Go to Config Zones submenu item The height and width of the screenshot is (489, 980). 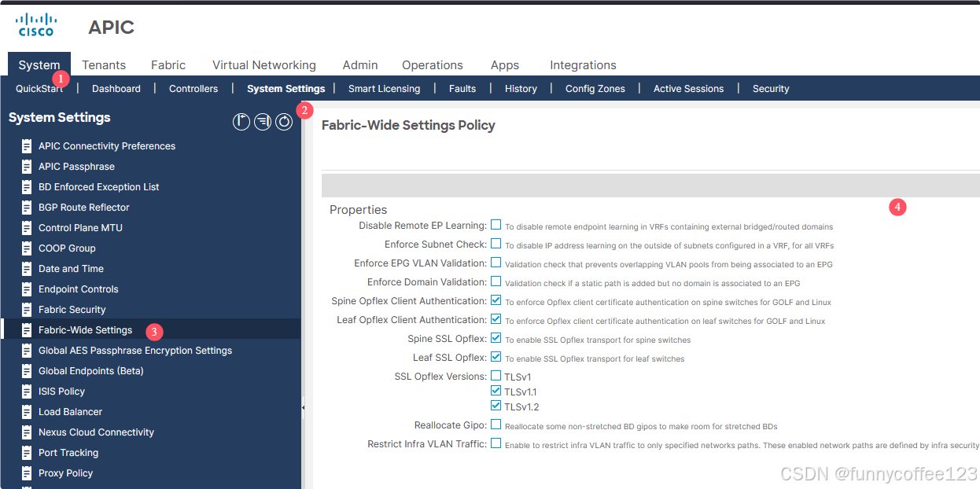coord(595,89)
